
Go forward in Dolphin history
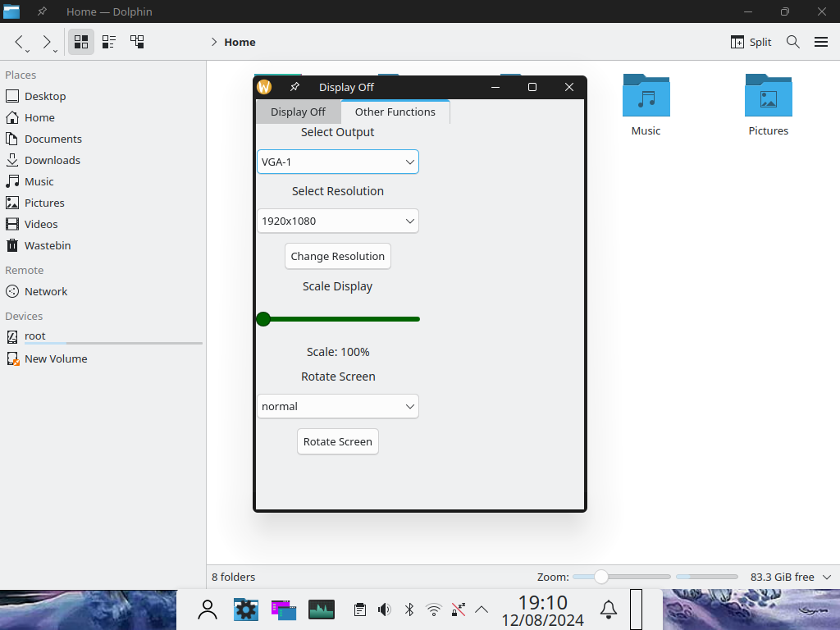click(x=47, y=42)
